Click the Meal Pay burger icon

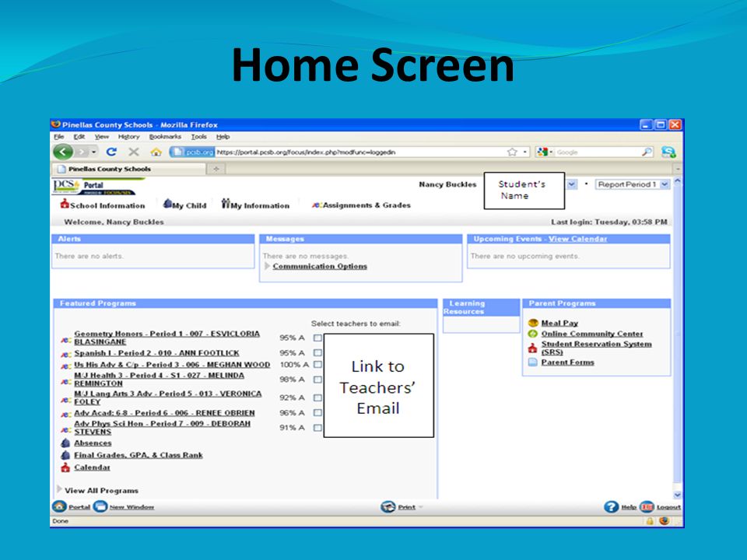point(533,323)
